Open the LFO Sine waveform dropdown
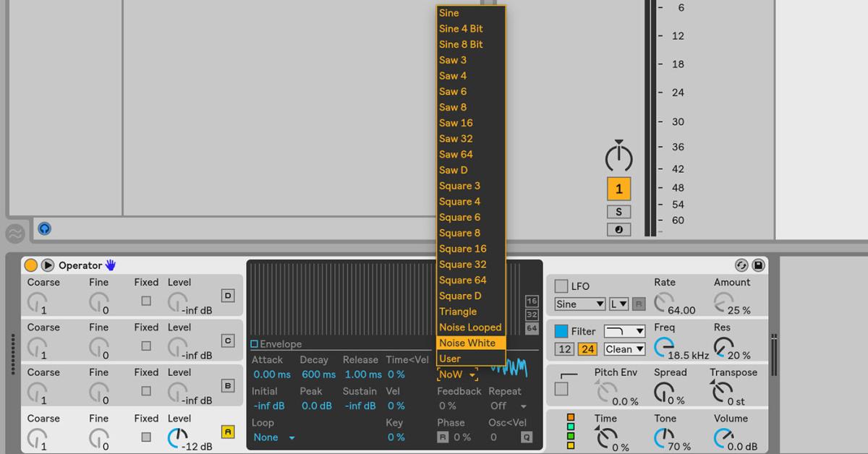The width and height of the screenshot is (868, 454). tap(580, 304)
